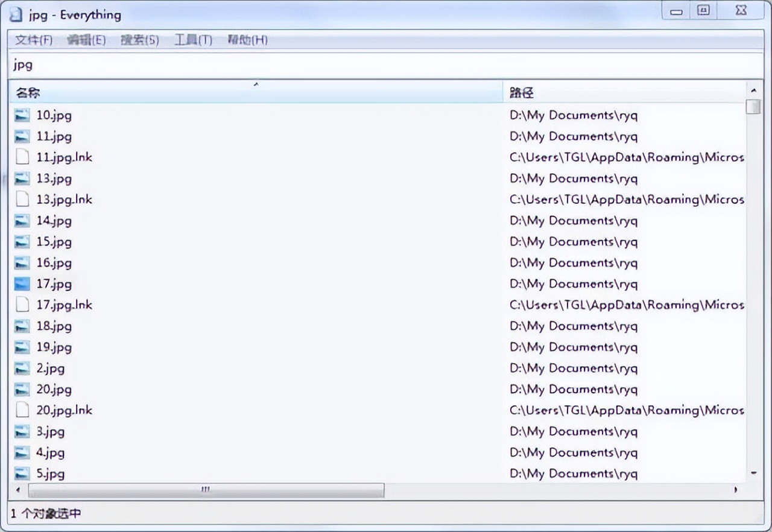Select the blank file icon of 17.jpg.lnk
This screenshot has height=532, width=772.
[22, 305]
